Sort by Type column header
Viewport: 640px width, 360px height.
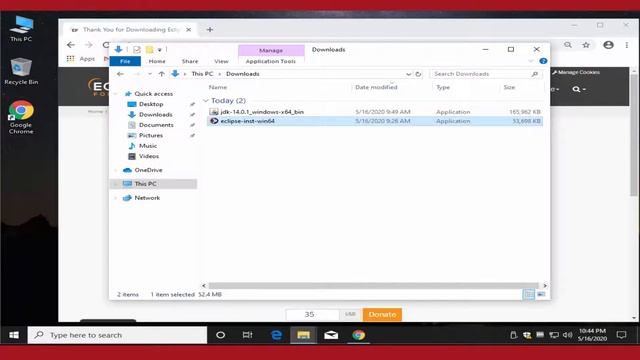[443, 87]
